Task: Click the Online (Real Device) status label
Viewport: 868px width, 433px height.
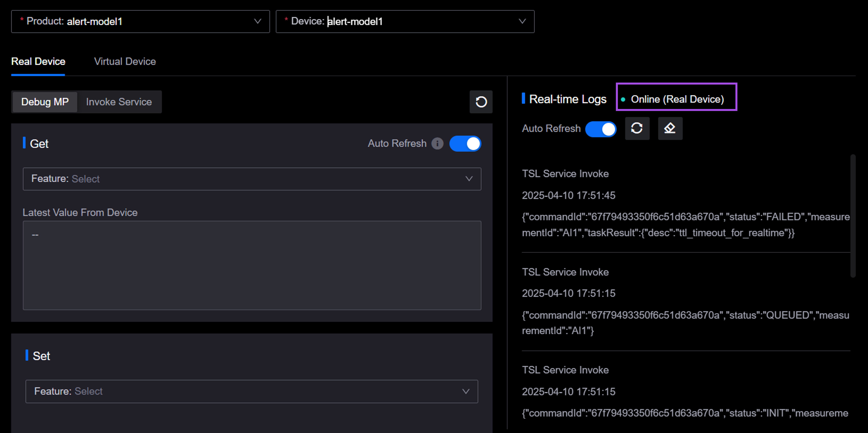Action: (x=677, y=99)
